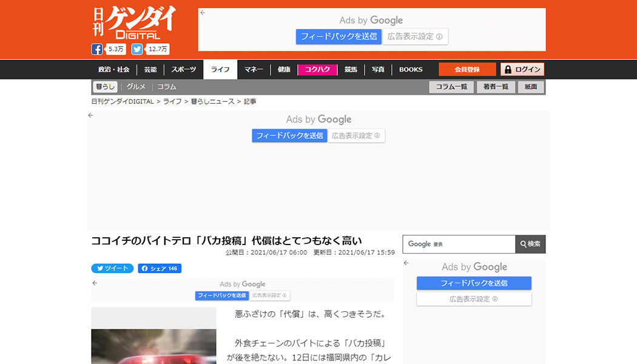Share article using the ツイート button
The height and width of the screenshot is (364, 637).
(112, 268)
